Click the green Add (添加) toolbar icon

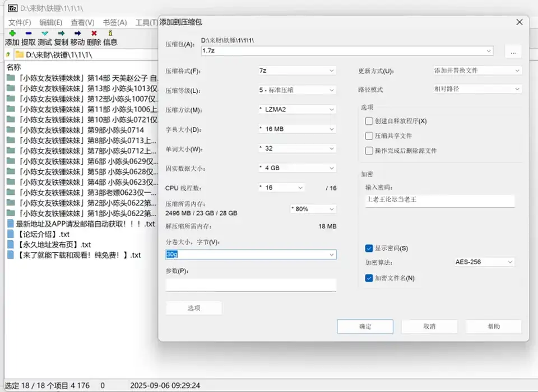pyautogui.click(x=12, y=33)
